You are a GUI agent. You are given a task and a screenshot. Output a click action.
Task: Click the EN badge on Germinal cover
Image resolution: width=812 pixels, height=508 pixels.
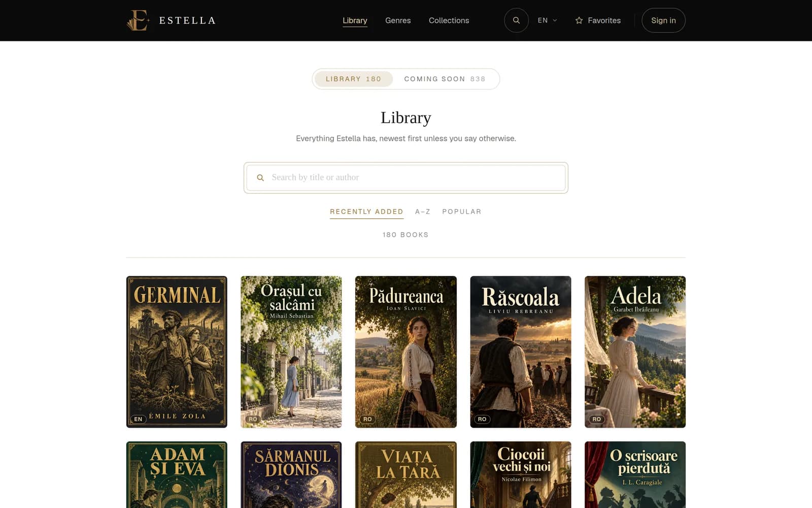pyautogui.click(x=138, y=419)
